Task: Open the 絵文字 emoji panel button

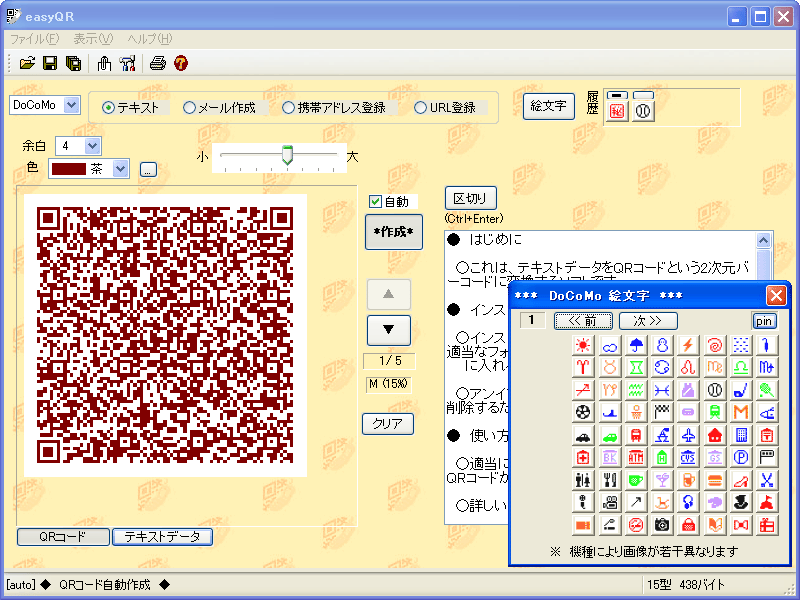Action: (x=548, y=106)
